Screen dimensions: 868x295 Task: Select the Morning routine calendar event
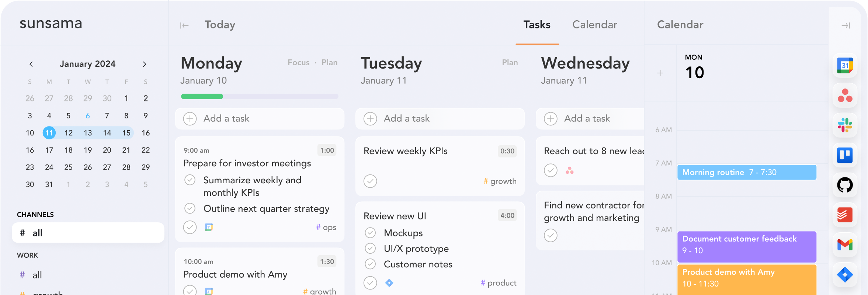point(747,172)
